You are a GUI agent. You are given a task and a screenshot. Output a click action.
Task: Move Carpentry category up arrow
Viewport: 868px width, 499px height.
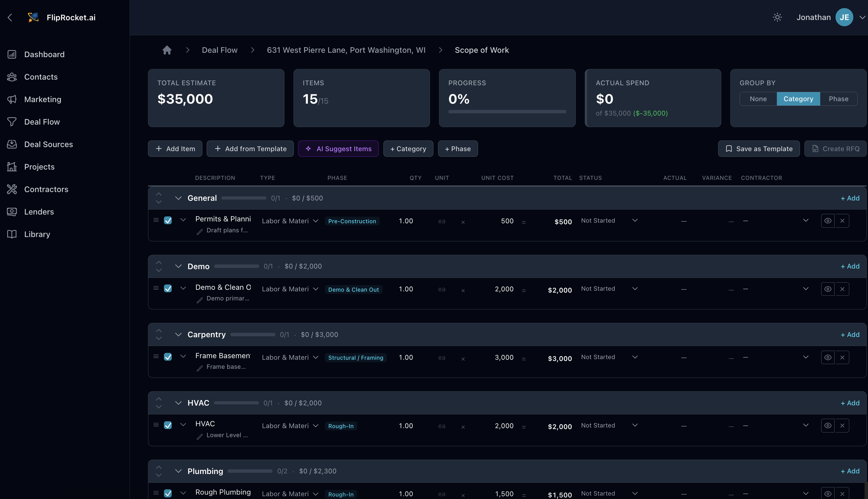159,330
